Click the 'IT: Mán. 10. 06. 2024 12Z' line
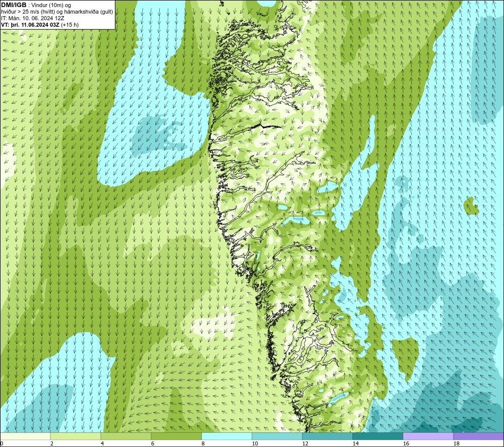 pyautogui.click(x=32, y=18)
